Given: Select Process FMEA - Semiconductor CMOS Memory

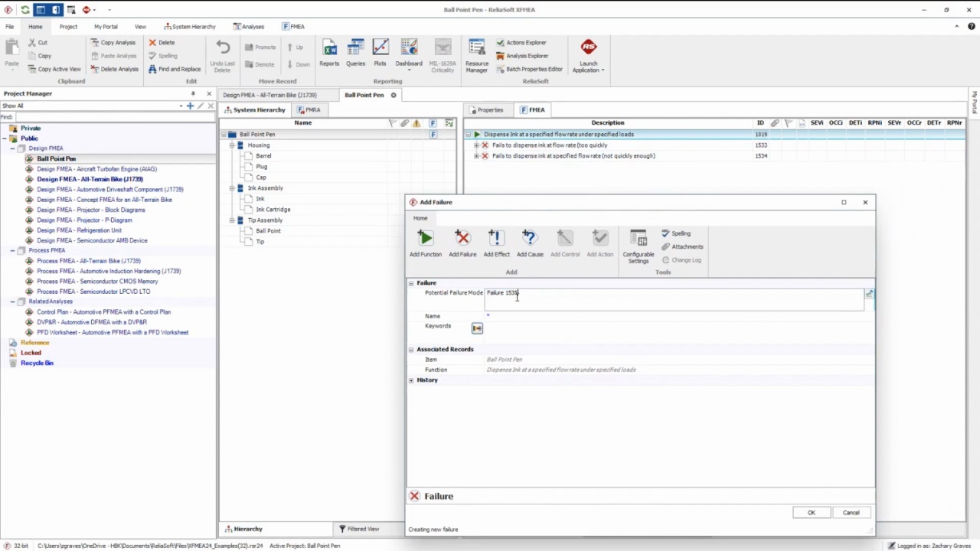Looking at the screenshot, I should tap(97, 282).
